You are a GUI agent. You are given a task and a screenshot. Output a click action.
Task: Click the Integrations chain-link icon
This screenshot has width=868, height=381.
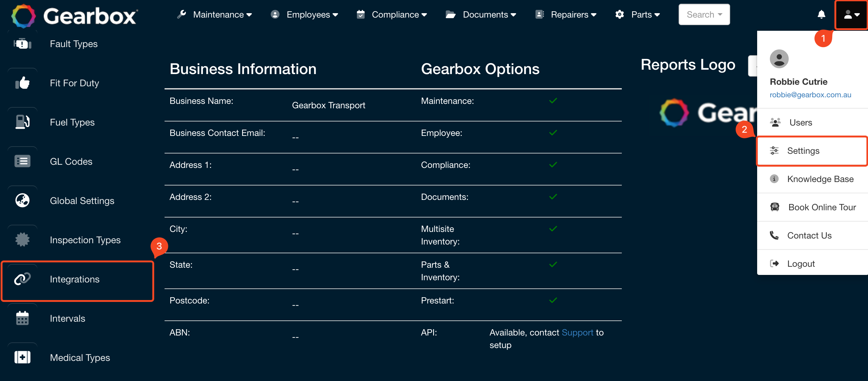click(x=22, y=279)
